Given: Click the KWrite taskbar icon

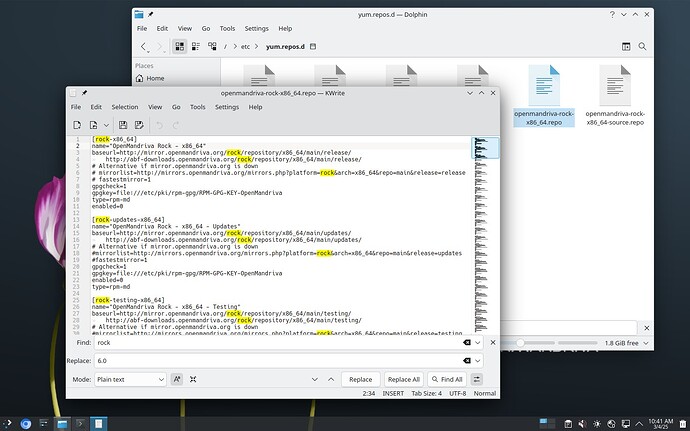Looking at the screenshot, I should point(99,424).
